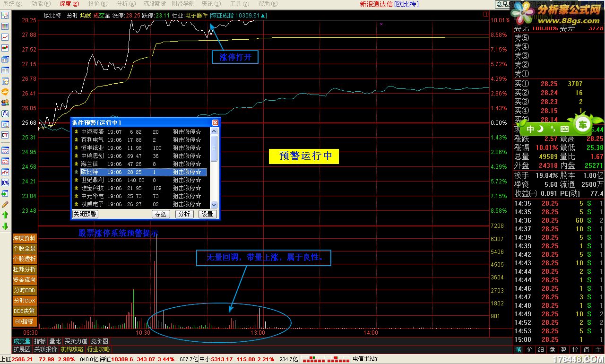Click the 存盘 button

pyautogui.click(x=160, y=214)
